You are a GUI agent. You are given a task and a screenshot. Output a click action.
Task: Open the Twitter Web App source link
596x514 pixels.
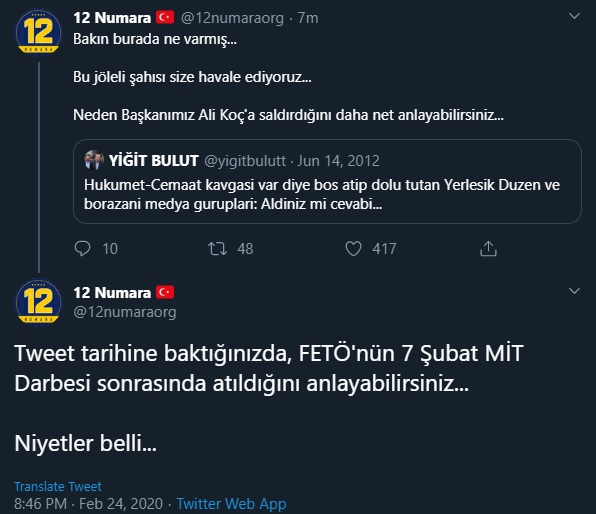pyautogui.click(x=231, y=504)
